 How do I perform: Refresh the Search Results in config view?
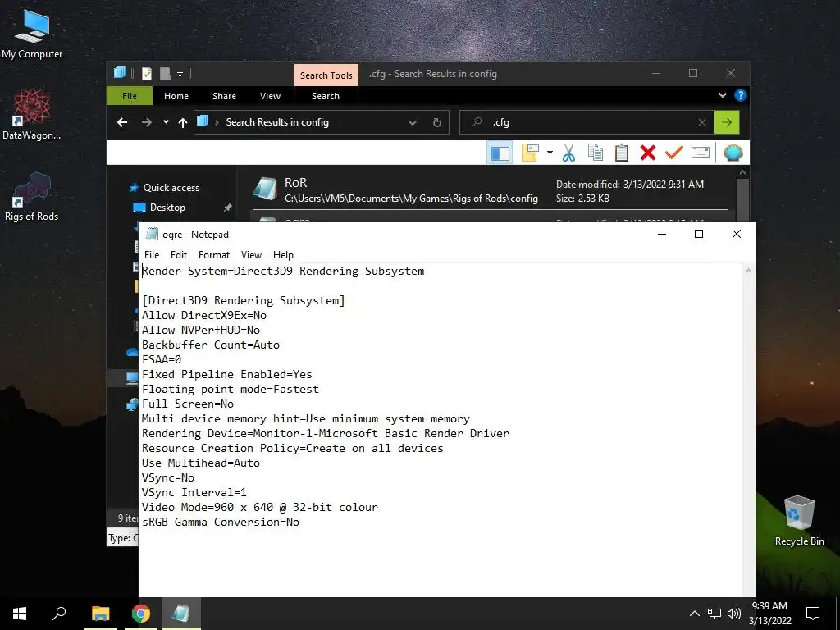click(437, 123)
